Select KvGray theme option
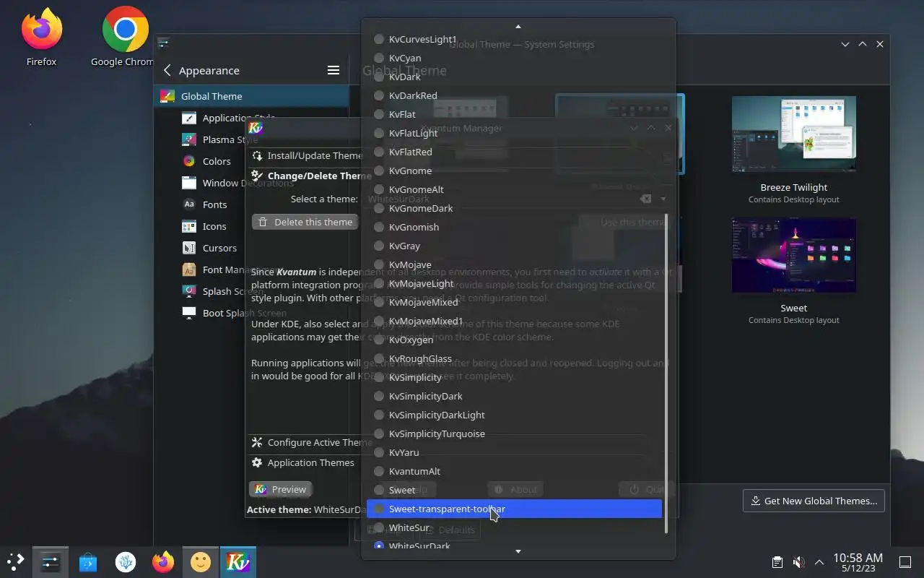The height and width of the screenshot is (578, 924). [514, 246]
